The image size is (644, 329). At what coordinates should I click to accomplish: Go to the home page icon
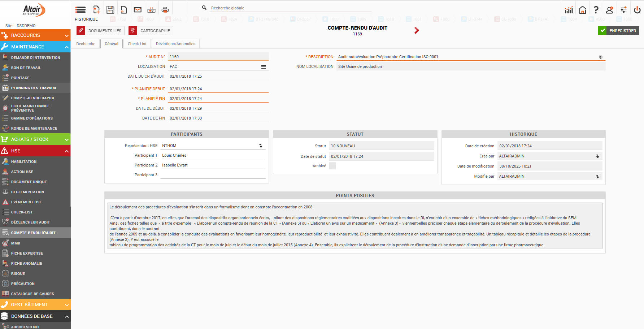click(583, 10)
